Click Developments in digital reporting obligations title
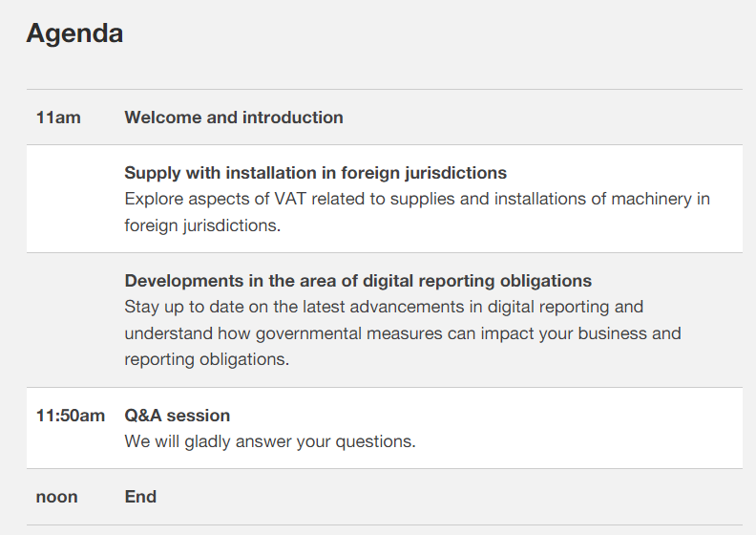 coord(358,281)
